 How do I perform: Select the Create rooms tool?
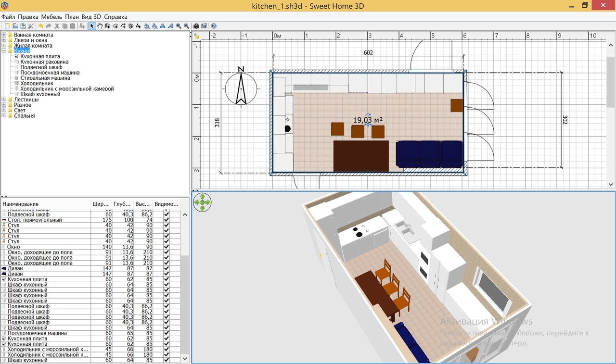pos(115,26)
